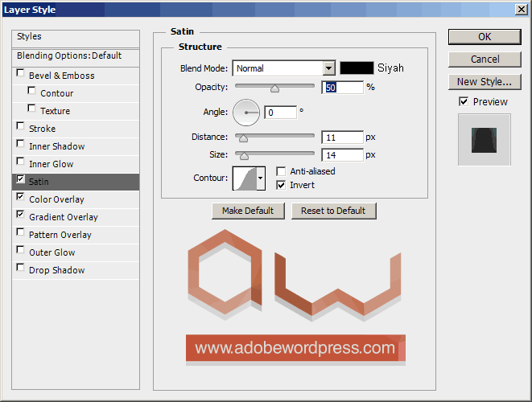Enable the Inner Shadow checkbox
The width and height of the screenshot is (532, 402).
click(20, 144)
